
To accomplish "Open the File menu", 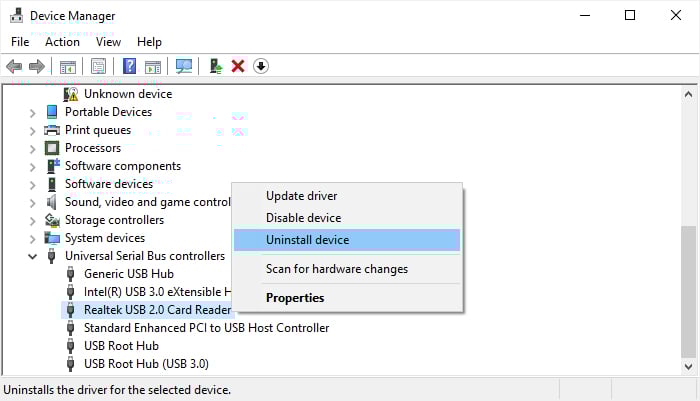I will coord(20,42).
